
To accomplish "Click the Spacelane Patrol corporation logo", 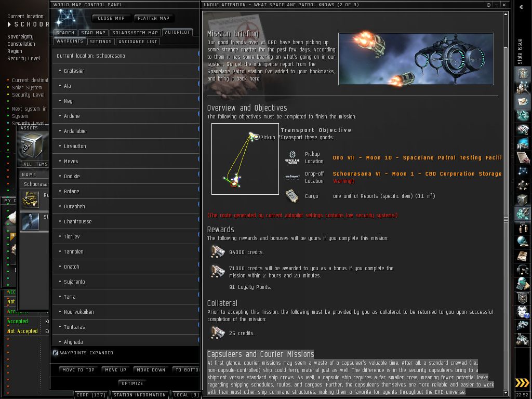I will (x=292, y=158).
